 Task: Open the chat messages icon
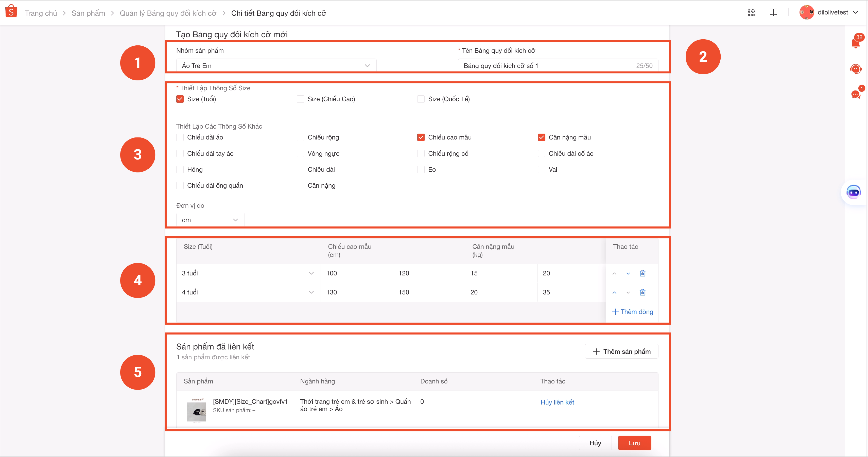tap(856, 94)
